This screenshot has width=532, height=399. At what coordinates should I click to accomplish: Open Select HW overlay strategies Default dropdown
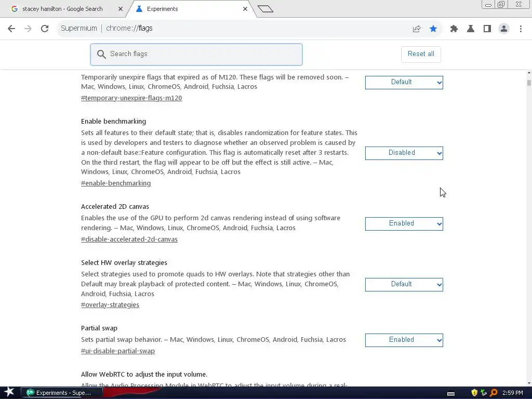(404, 284)
